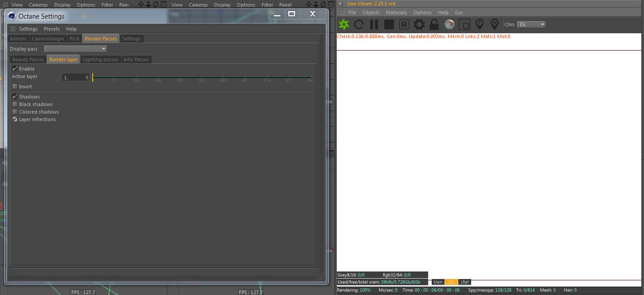This screenshot has width=644, height=295.
Task: Open the Materials menu in Live Viewer
Action: 396,12
